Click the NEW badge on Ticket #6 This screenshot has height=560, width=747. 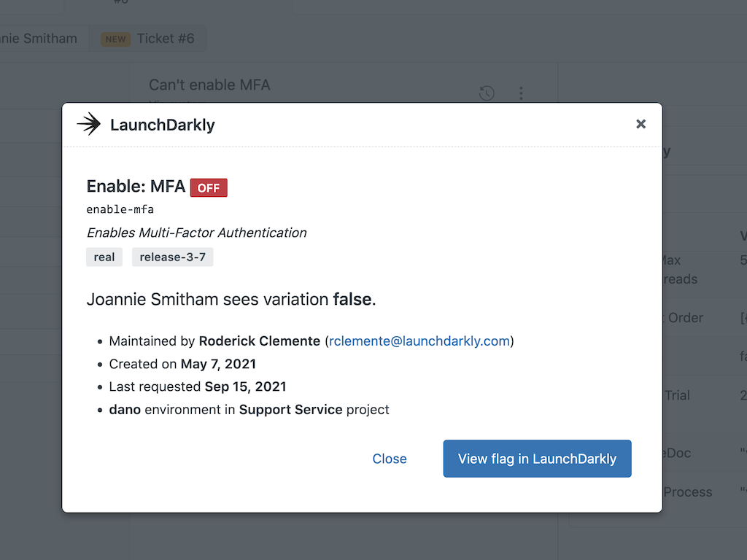[115, 39]
